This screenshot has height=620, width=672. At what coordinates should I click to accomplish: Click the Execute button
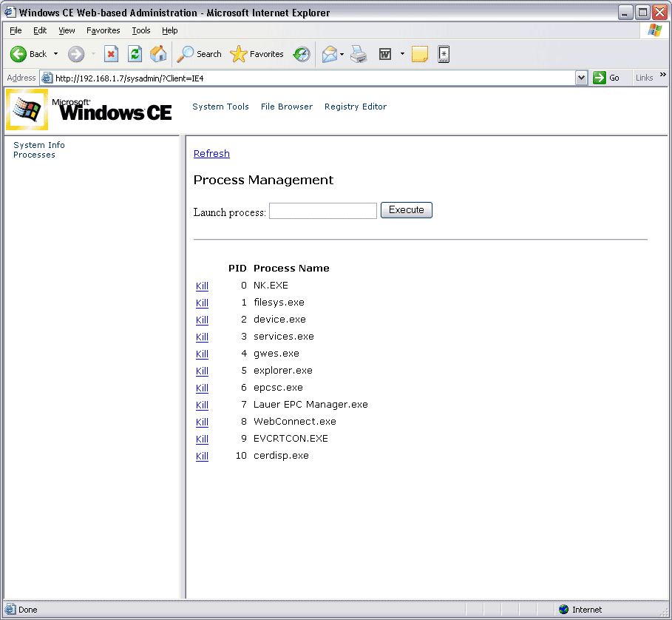click(x=407, y=210)
